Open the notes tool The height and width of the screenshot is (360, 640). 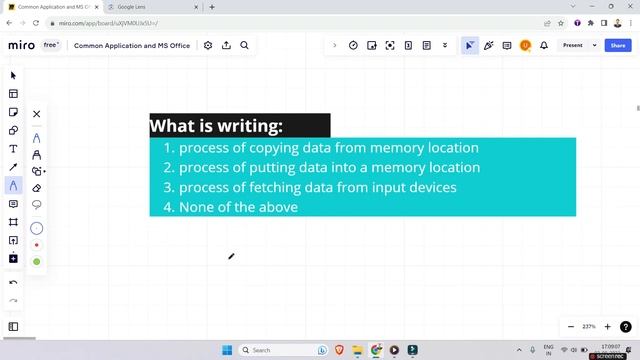(x=427, y=45)
